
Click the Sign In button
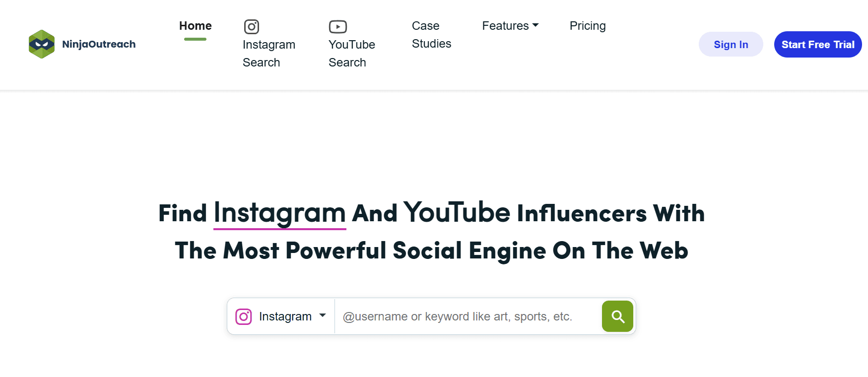click(x=731, y=45)
